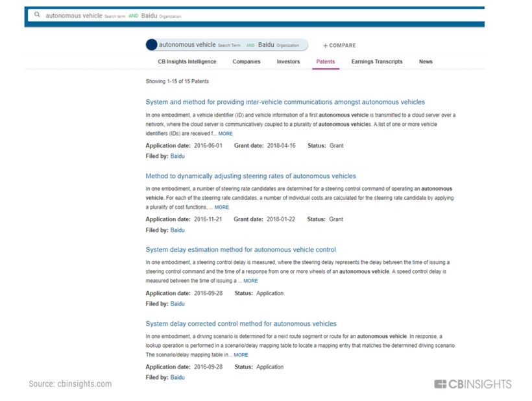Click the magnifier search icon

[x=38, y=14]
